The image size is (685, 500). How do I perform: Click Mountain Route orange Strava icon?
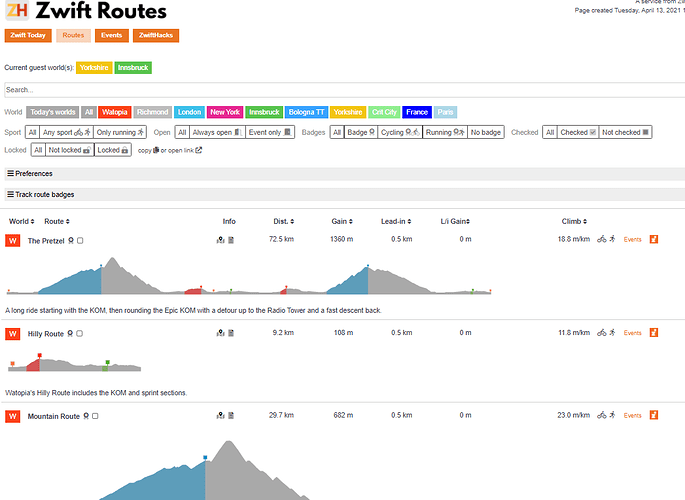click(x=654, y=415)
